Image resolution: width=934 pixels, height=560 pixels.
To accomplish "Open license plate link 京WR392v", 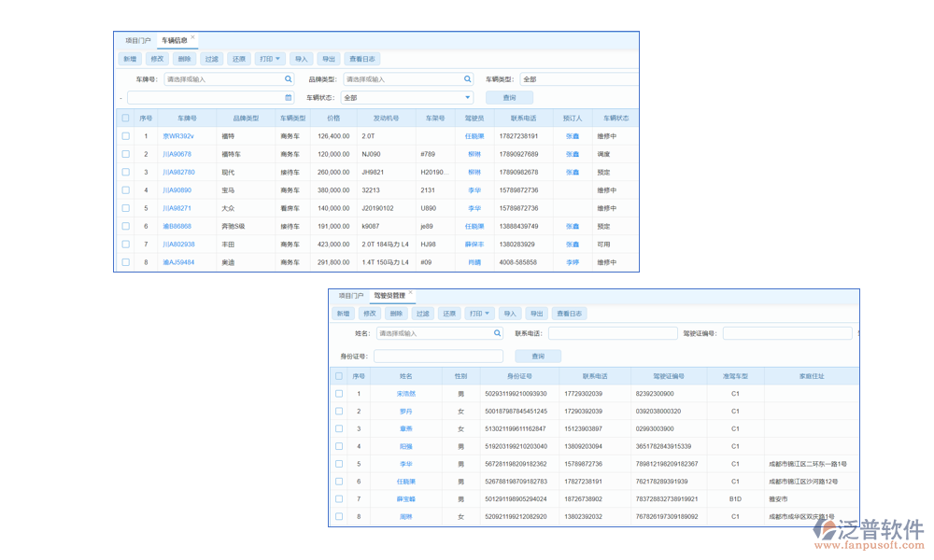I will tap(177, 136).
